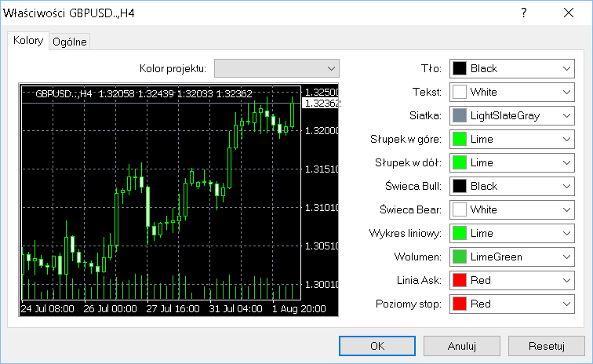
Task: Click the white swatch for Świeca Bear
Action: 460,209
